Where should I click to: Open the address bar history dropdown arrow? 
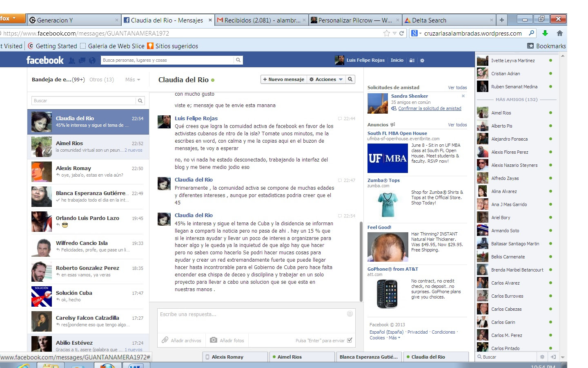click(x=394, y=33)
